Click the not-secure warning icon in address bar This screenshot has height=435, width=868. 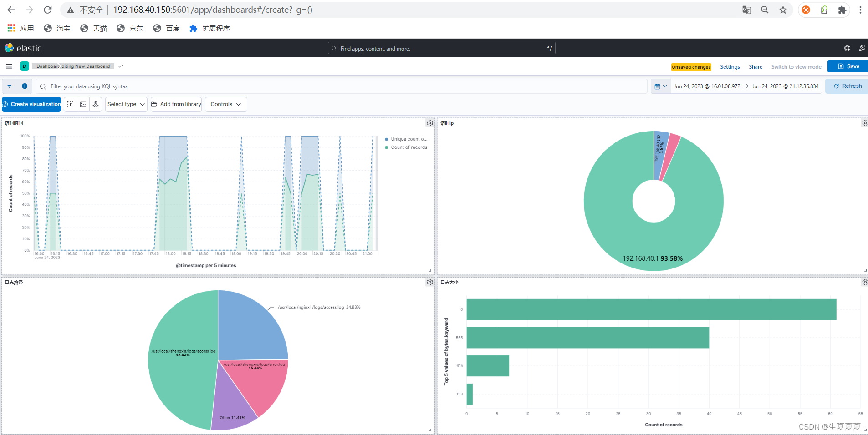pos(70,10)
